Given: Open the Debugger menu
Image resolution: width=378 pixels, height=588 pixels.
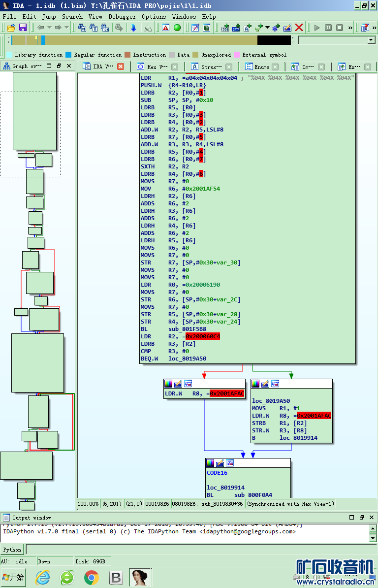Looking at the screenshot, I should point(122,17).
